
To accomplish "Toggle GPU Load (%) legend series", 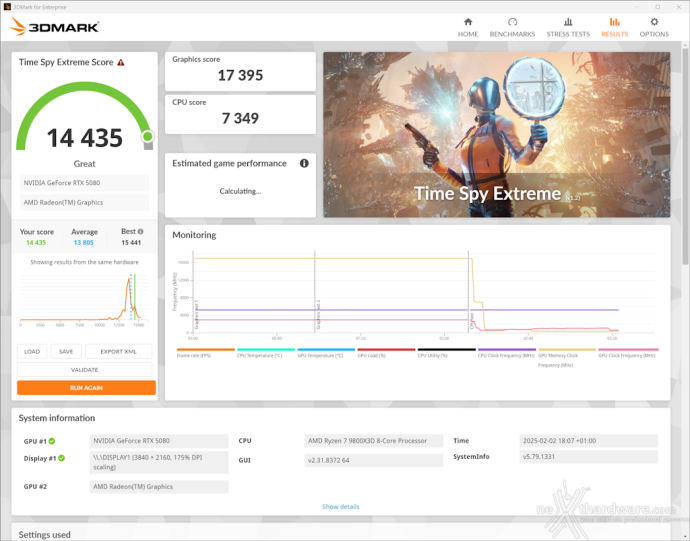I will [x=386, y=353].
